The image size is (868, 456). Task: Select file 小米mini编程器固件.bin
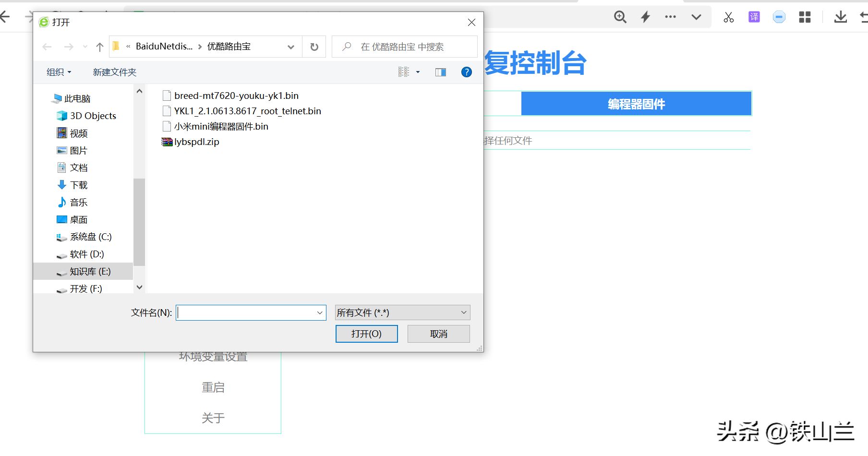pyautogui.click(x=215, y=126)
